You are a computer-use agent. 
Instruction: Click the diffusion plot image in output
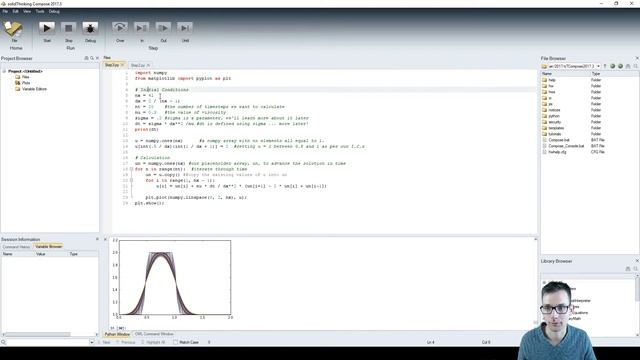coord(172,279)
